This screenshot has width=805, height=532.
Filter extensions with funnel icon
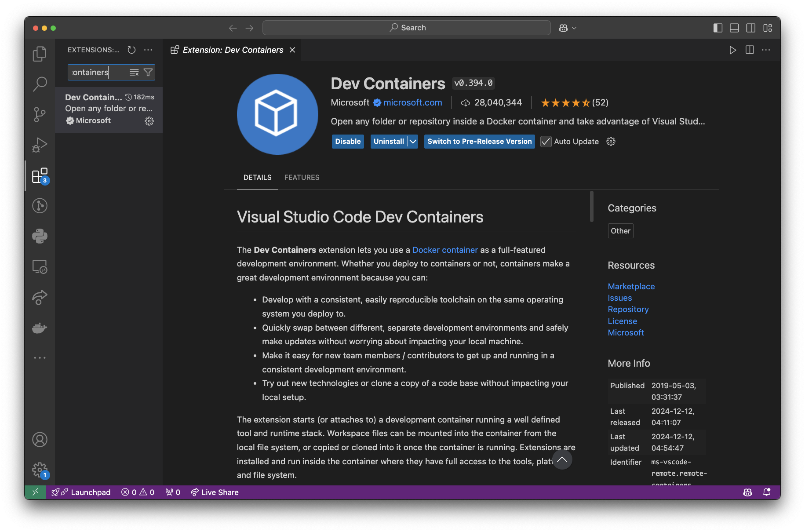point(148,73)
